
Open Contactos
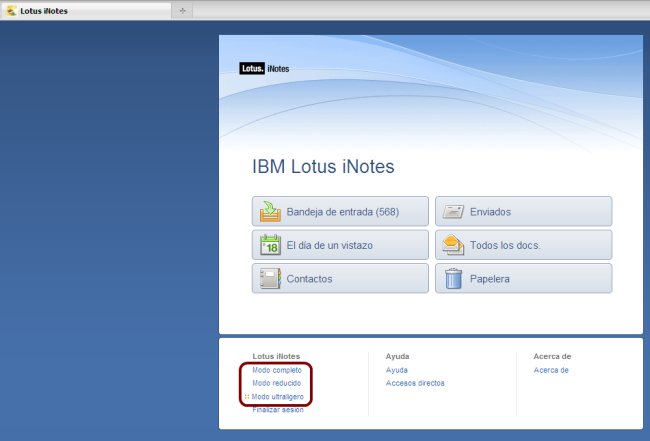(340, 279)
